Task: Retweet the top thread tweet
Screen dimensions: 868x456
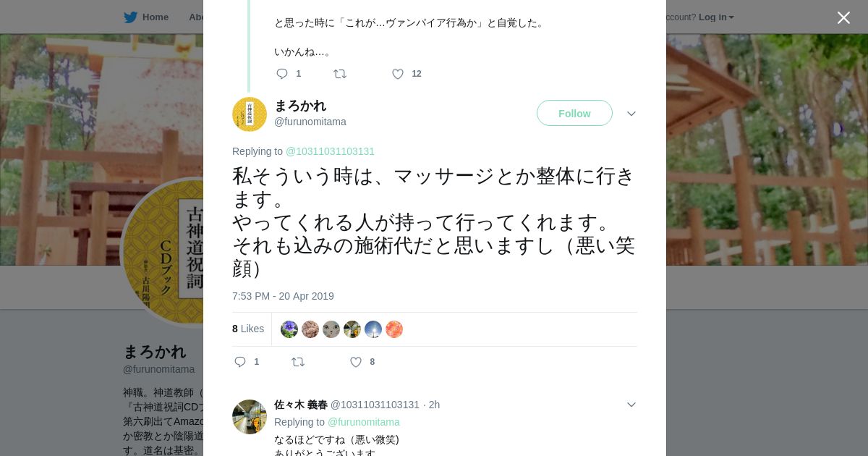Action: (340, 74)
